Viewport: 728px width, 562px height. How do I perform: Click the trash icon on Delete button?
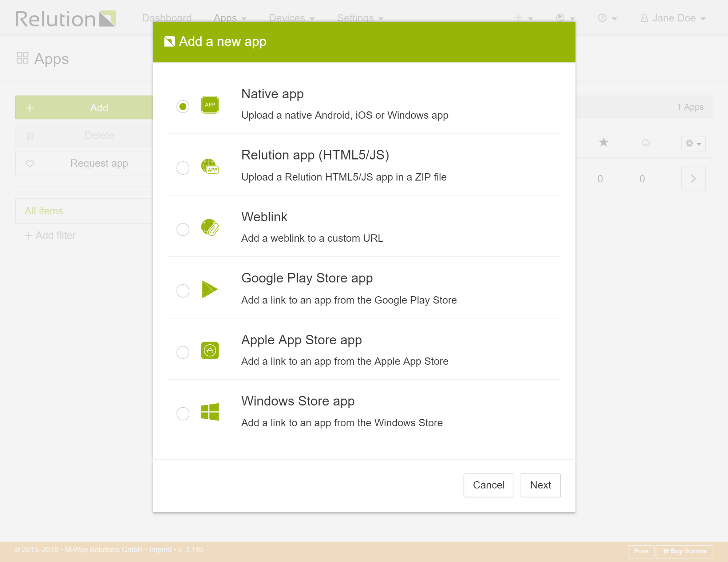point(30,136)
